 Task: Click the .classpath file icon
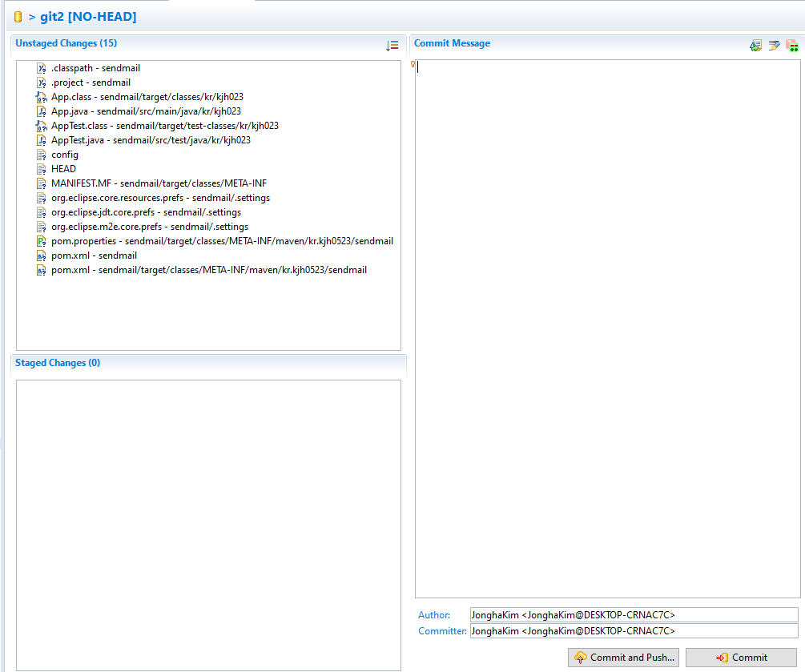(x=42, y=68)
